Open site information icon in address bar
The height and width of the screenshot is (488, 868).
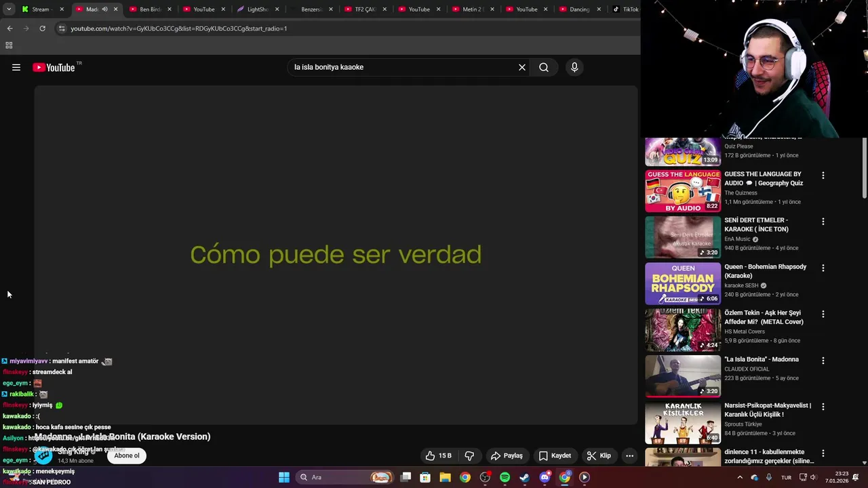coord(62,28)
